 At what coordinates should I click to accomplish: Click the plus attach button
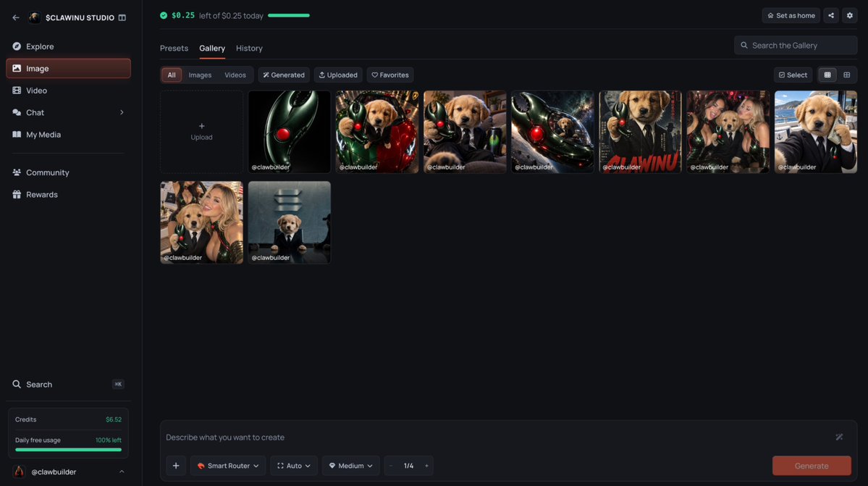point(176,466)
